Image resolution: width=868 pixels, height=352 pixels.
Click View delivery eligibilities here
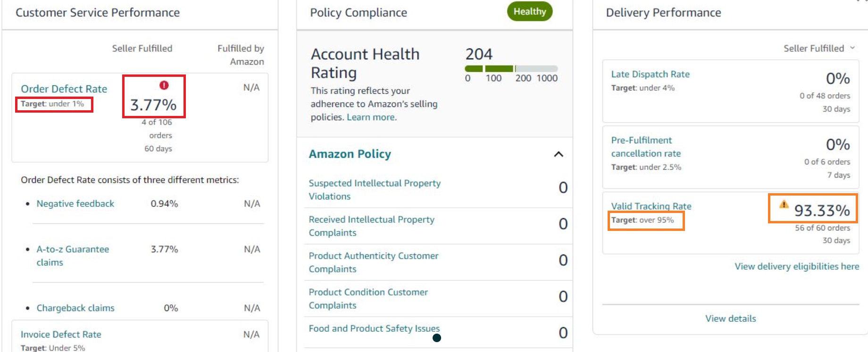(x=797, y=266)
